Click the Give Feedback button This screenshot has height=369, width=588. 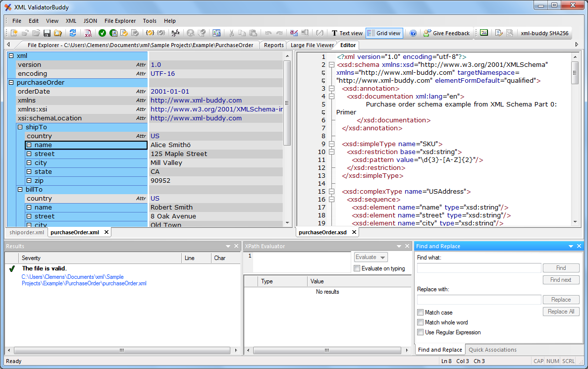[447, 33]
